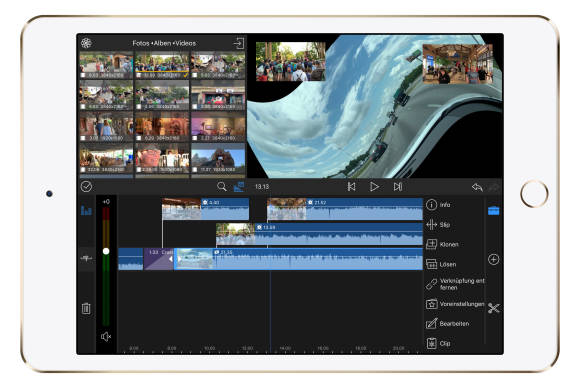Image resolution: width=580 pixels, height=388 pixels.
Task: Select the rock and blue sky thumbnail
Action: point(218,158)
